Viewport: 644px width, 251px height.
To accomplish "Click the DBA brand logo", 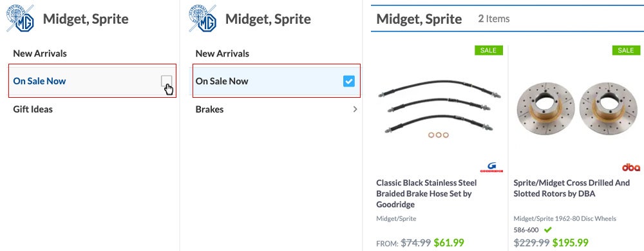I will 630,167.
